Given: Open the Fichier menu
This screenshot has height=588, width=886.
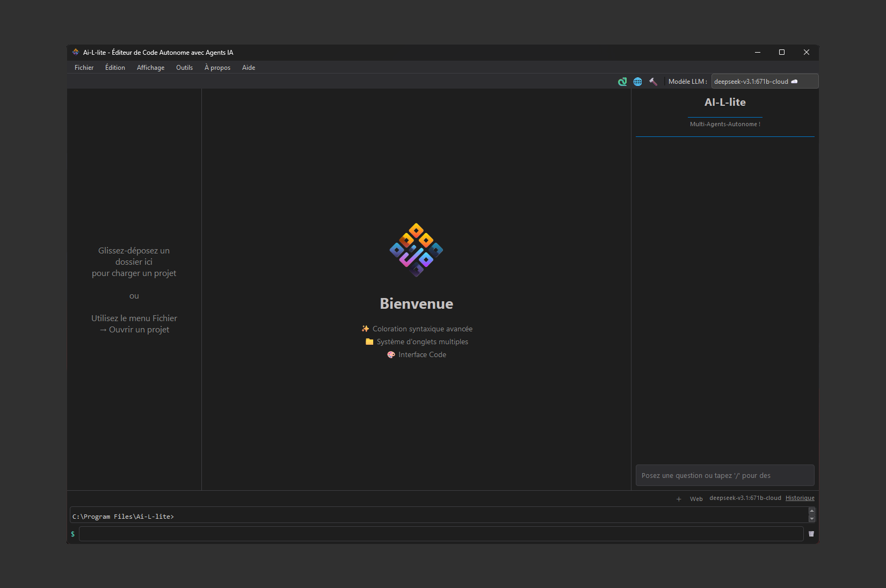Looking at the screenshot, I should pos(84,68).
